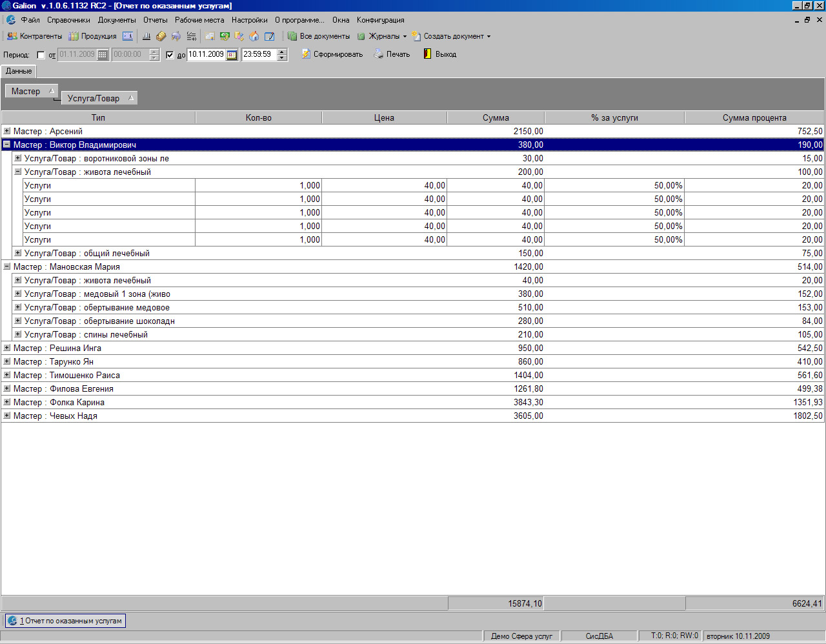This screenshot has height=644, width=826.
Task: Click the yellow price-tag icon in the toolbar
Action: click(161, 36)
